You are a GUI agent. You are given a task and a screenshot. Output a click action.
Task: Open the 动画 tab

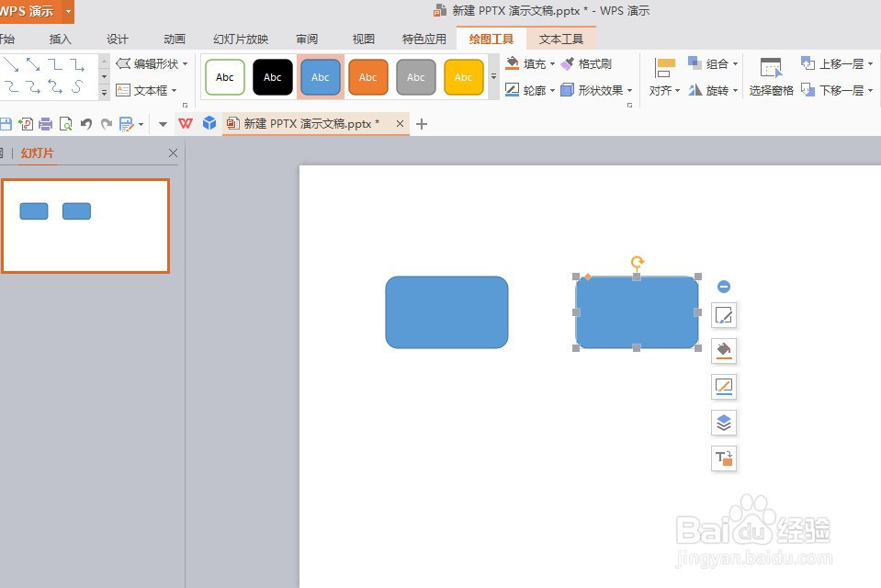tap(175, 39)
